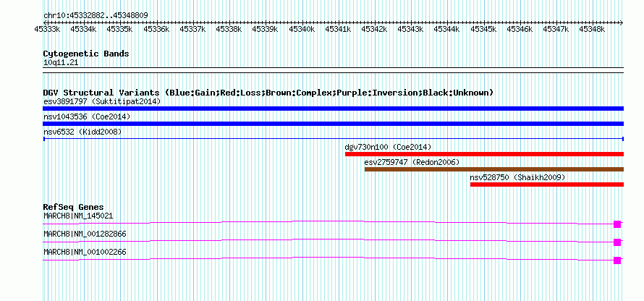Click the 45345k ruler label
Viewport: 644px width, 301px height.
click(483, 29)
